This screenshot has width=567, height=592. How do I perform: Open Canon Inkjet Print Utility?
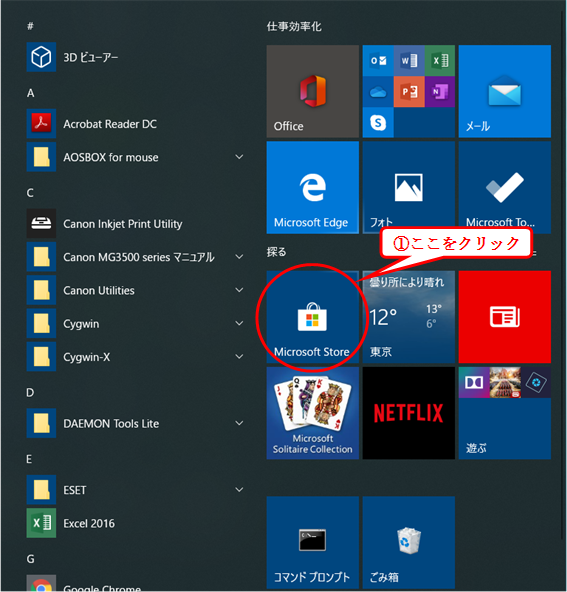tap(136, 224)
